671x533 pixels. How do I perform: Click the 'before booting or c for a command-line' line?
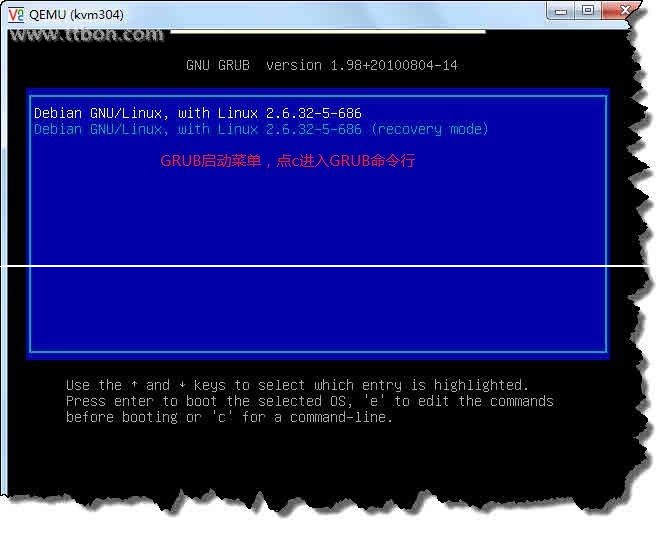229,417
